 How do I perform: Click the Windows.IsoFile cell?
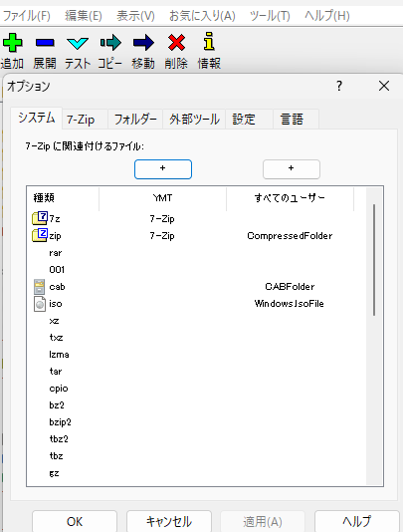pos(290,304)
